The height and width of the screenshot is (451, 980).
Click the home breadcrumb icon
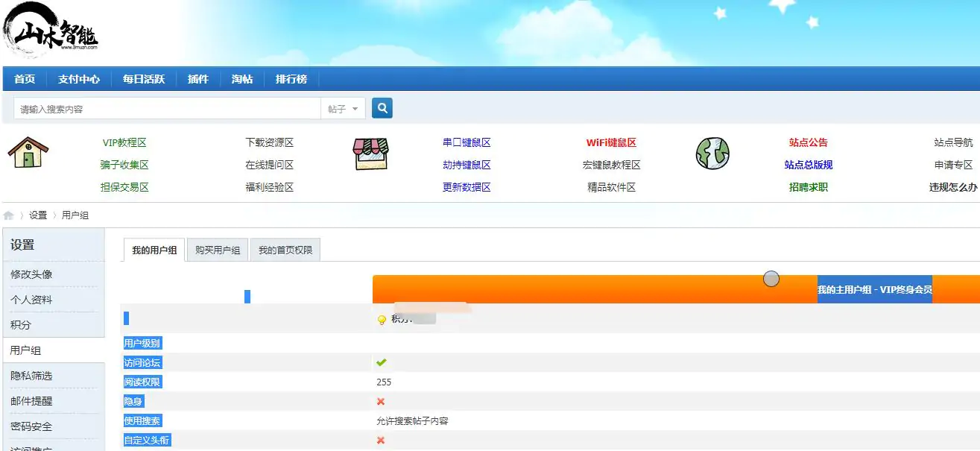9,215
